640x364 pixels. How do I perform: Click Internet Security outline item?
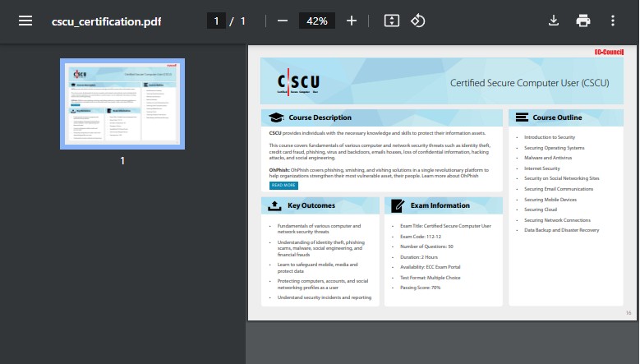click(542, 168)
